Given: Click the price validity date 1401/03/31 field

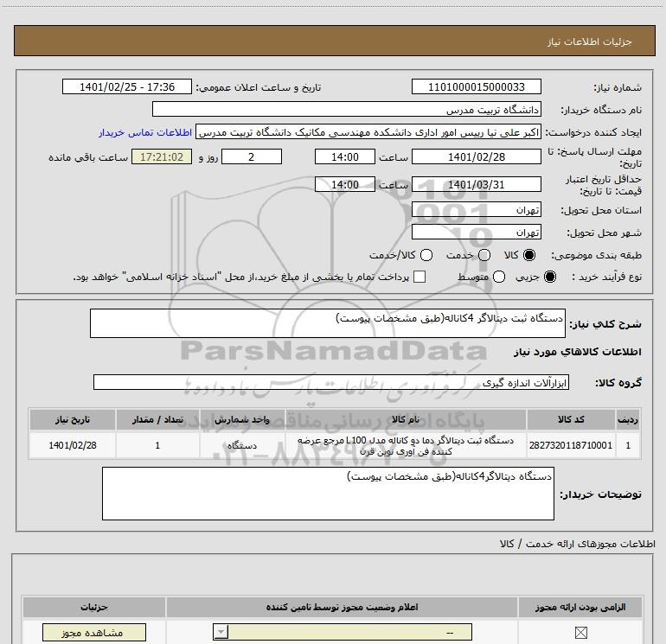Looking at the screenshot, I should pos(476,185).
